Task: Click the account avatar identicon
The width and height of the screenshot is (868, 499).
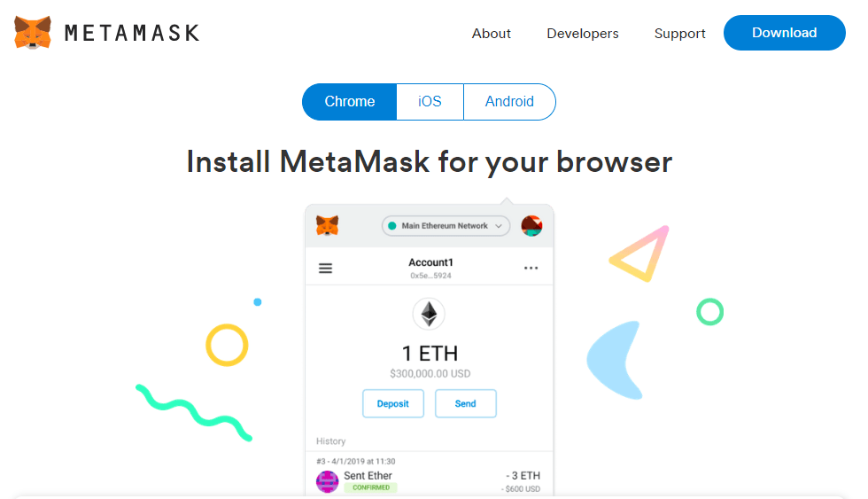Action: pos(531,226)
